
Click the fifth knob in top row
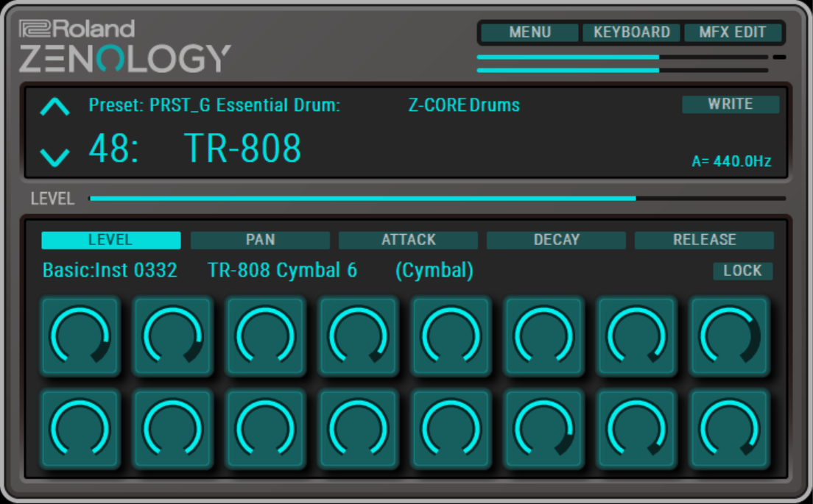[451, 336]
